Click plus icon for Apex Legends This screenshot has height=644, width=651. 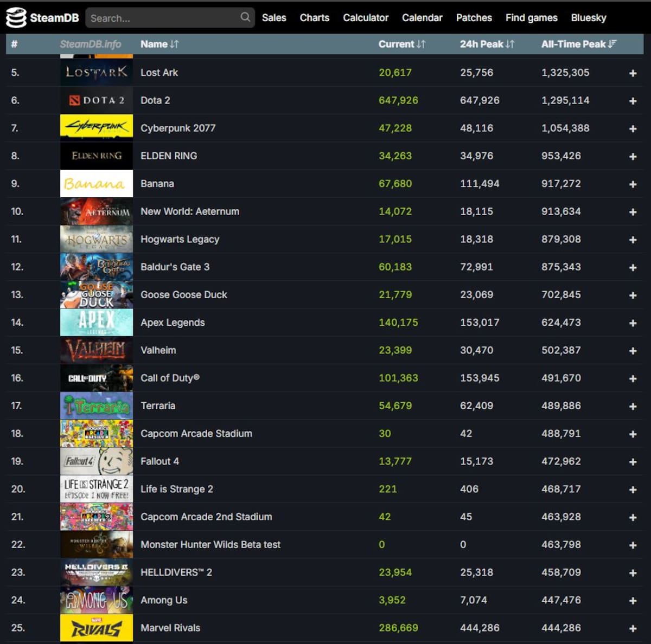click(x=633, y=323)
